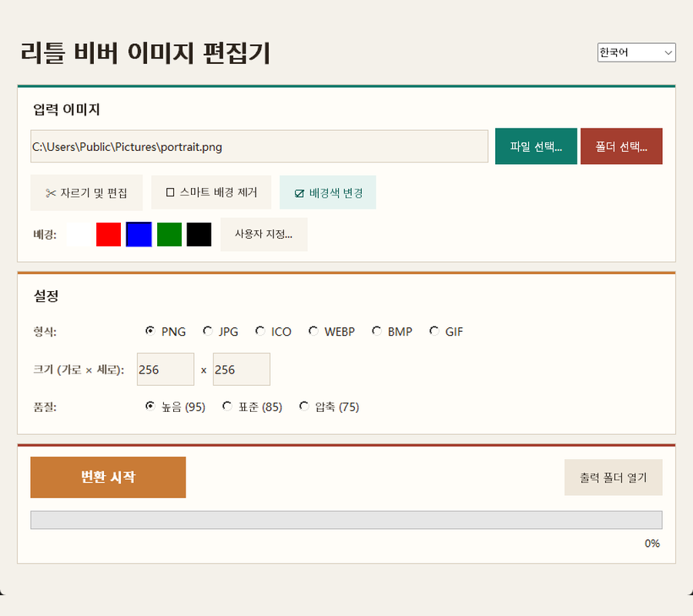Click the conversion progress bar
Screen dimensions: 693x616
(x=346, y=520)
